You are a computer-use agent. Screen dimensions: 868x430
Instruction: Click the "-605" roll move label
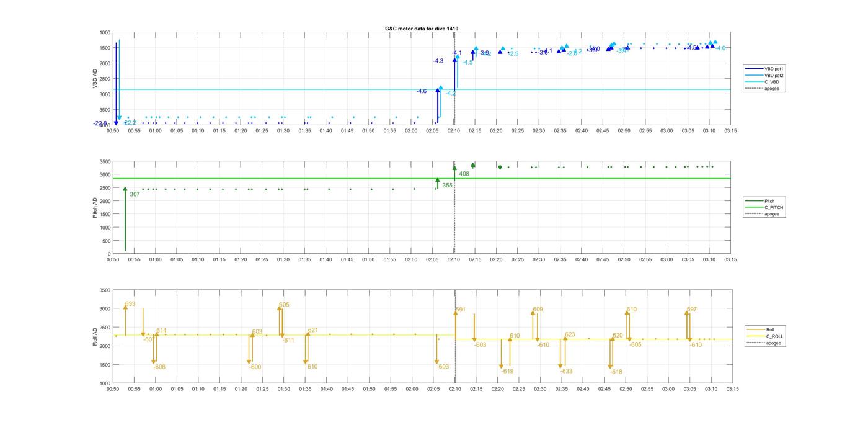635,344
